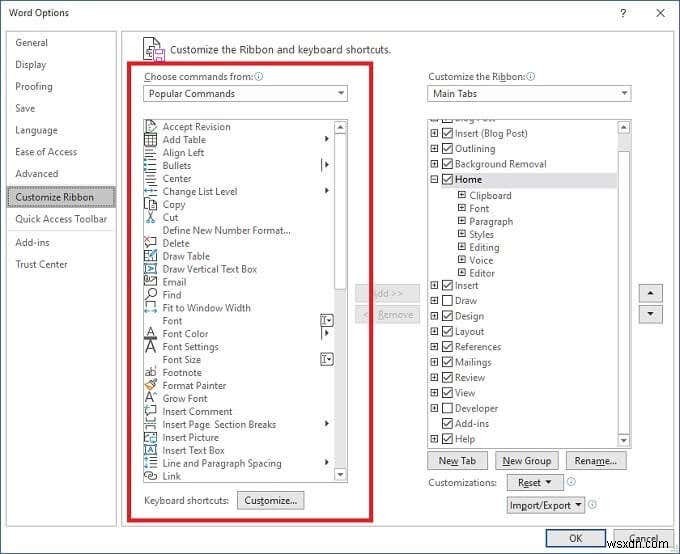Click the New Group button
Image resolution: width=680 pixels, height=554 pixels.
[526, 461]
